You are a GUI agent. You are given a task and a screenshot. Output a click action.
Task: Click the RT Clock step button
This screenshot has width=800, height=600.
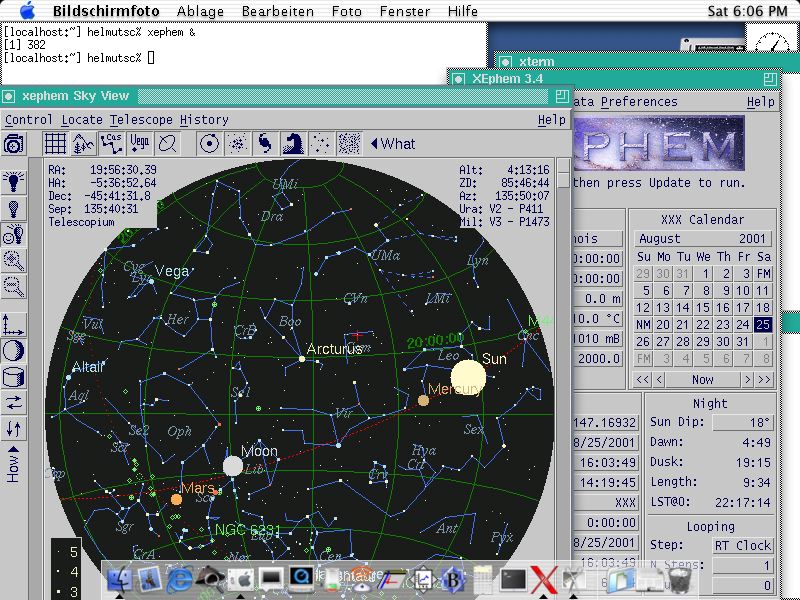click(x=742, y=545)
